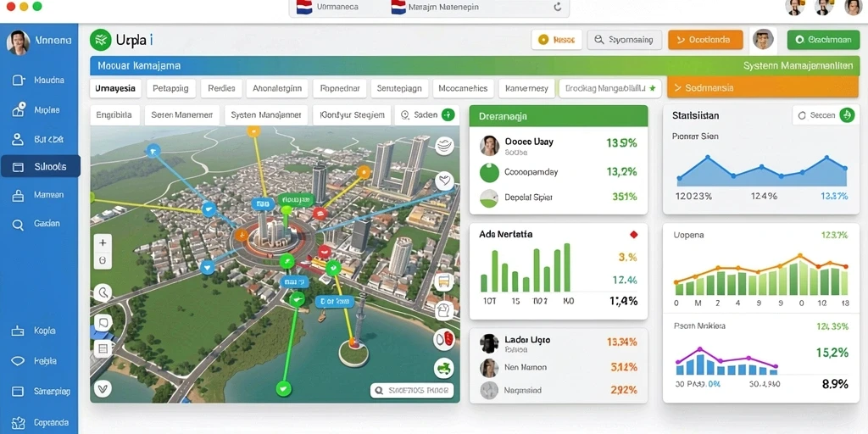Click the Bur user icon in sidebar

point(18,139)
